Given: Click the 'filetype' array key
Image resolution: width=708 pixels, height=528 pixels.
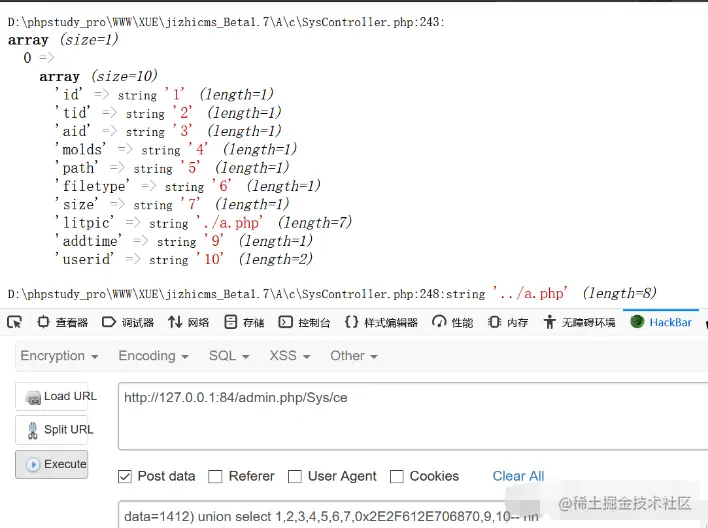Looking at the screenshot, I should [x=92, y=186].
